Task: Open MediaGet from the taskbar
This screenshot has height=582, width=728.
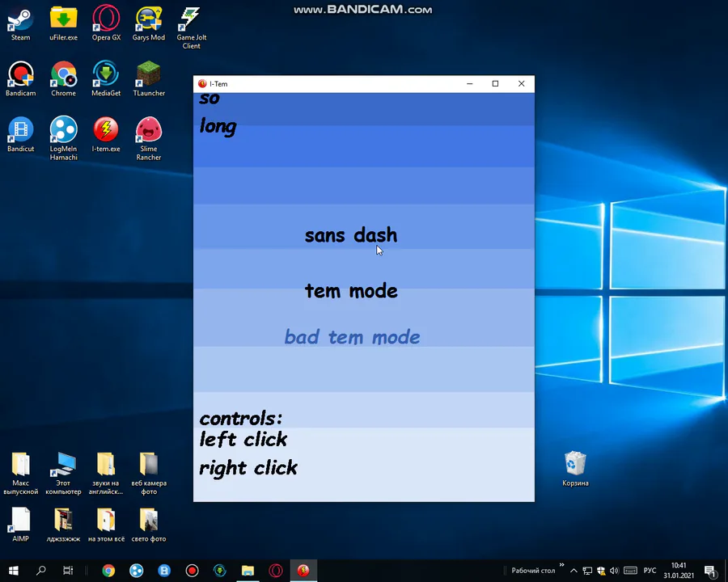Action: (x=219, y=571)
